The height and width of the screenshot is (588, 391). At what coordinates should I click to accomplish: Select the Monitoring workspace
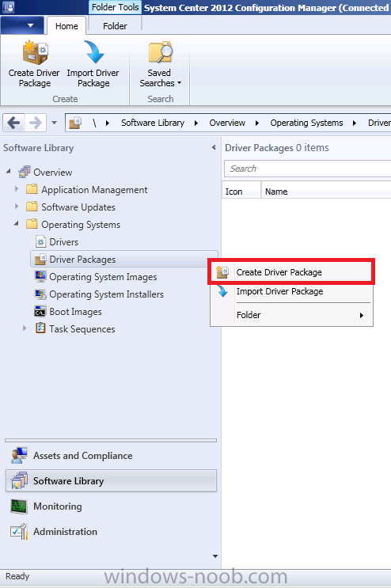pos(111,506)
